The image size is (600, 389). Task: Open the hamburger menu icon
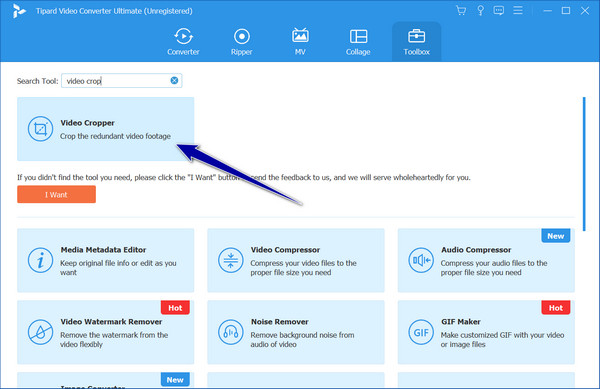click(518, 10)
